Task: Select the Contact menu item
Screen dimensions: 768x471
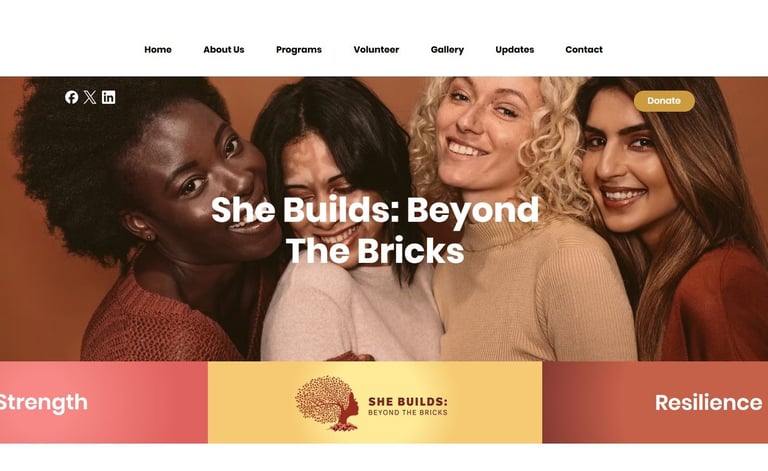Action: click(x=584, y=49)
